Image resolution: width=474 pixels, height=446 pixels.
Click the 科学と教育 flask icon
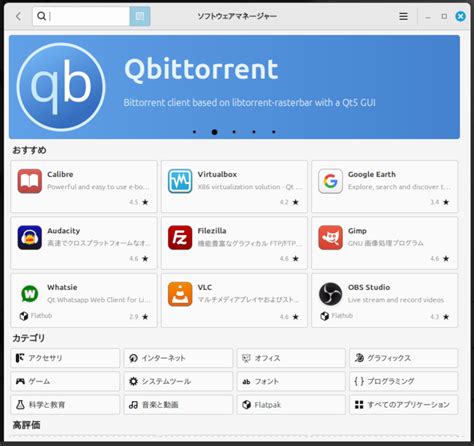[x=20, y=405]
